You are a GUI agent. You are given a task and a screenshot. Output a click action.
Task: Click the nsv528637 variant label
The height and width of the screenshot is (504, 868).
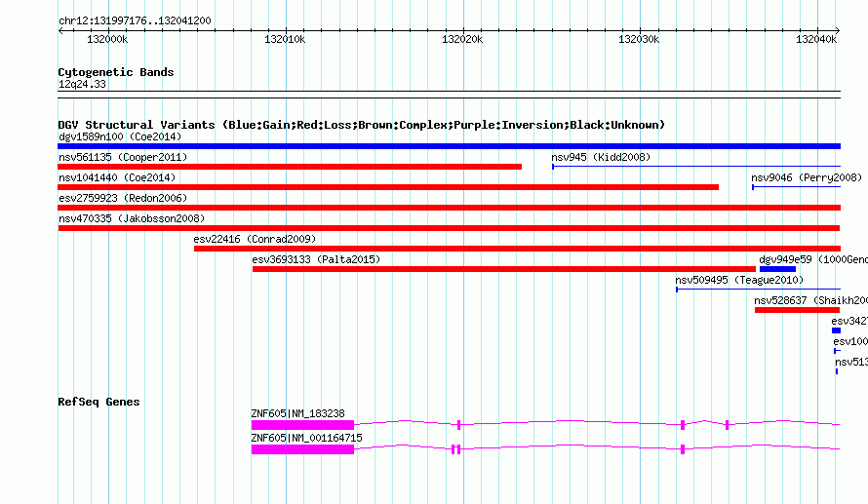[811, 300]
